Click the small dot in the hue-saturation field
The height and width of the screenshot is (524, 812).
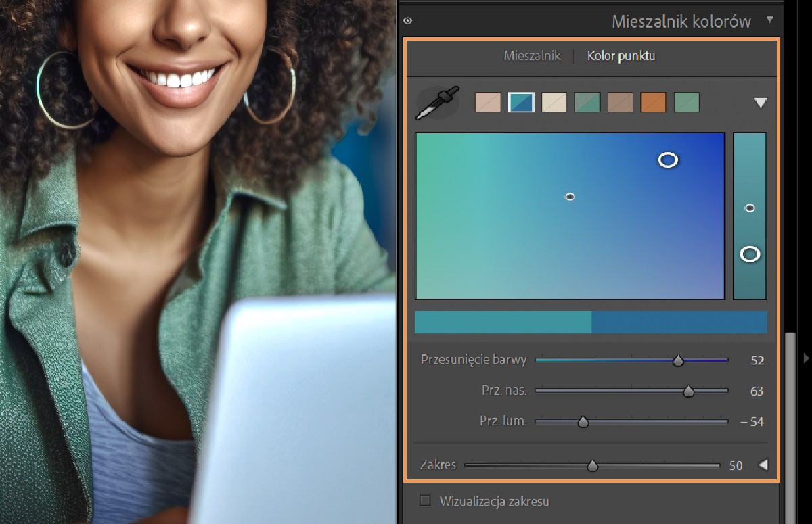point(570,197)
